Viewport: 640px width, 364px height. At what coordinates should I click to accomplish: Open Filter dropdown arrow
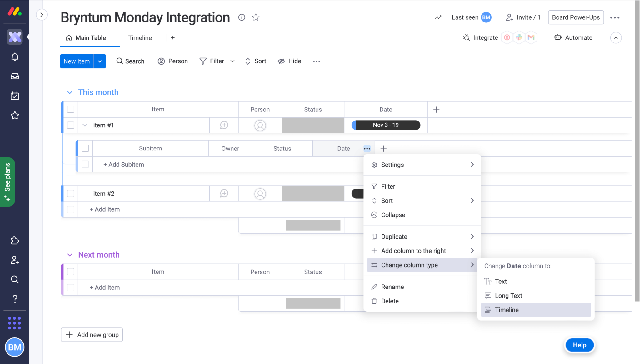232,61
